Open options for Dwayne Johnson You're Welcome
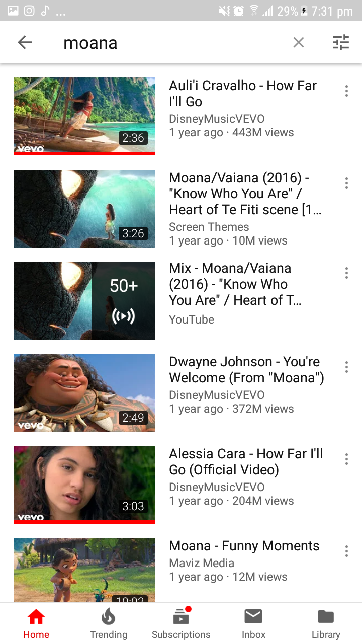 point(346,367)
